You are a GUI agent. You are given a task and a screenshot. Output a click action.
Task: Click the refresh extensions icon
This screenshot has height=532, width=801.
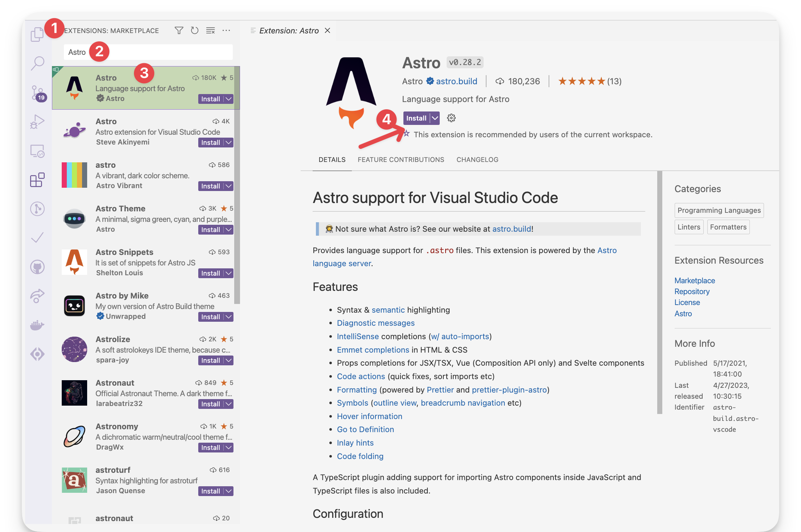194,30
